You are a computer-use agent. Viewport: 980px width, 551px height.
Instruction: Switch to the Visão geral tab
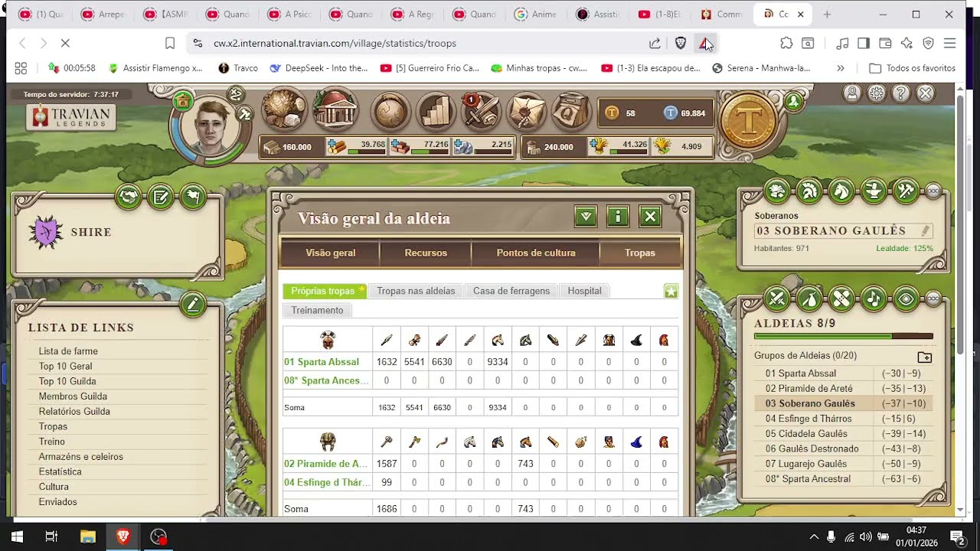pos(331,253)
